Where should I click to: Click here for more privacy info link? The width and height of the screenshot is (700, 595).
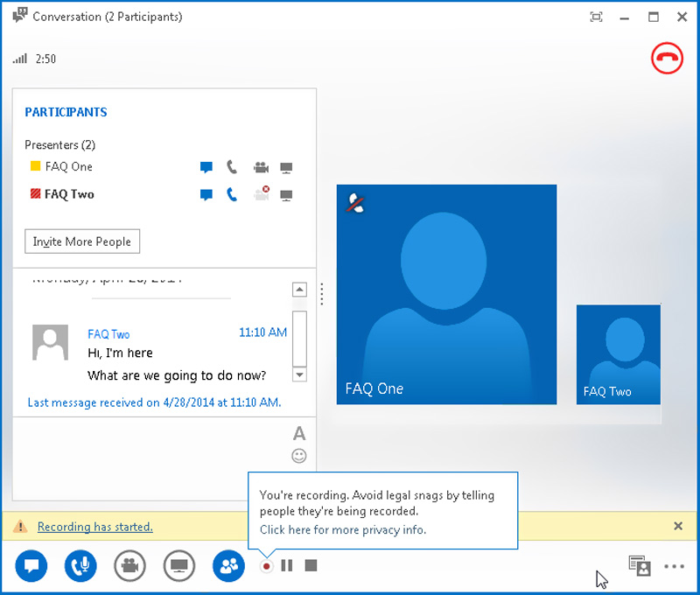[x=343, y=530]
